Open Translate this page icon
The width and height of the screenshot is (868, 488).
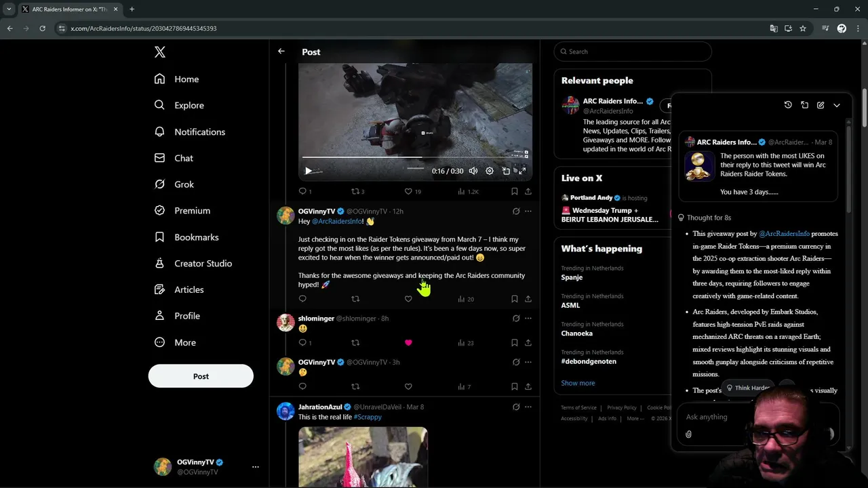click(x=774, y=28)
